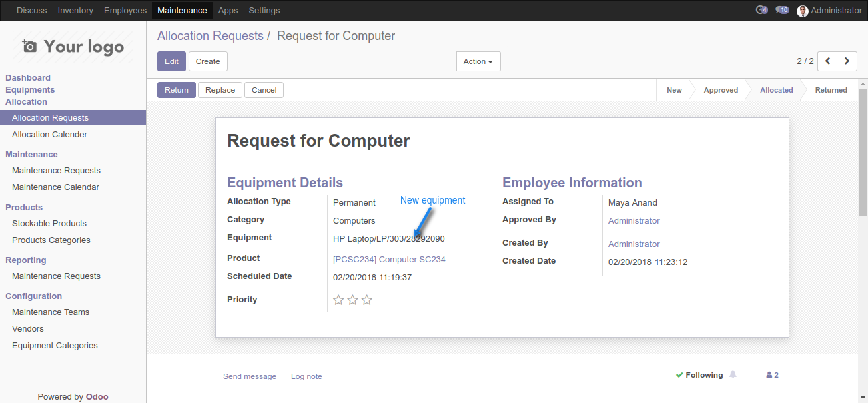Open Allocation section in sidebar
Viewport: 868px width, 403px height.
(x=26, y=102)
